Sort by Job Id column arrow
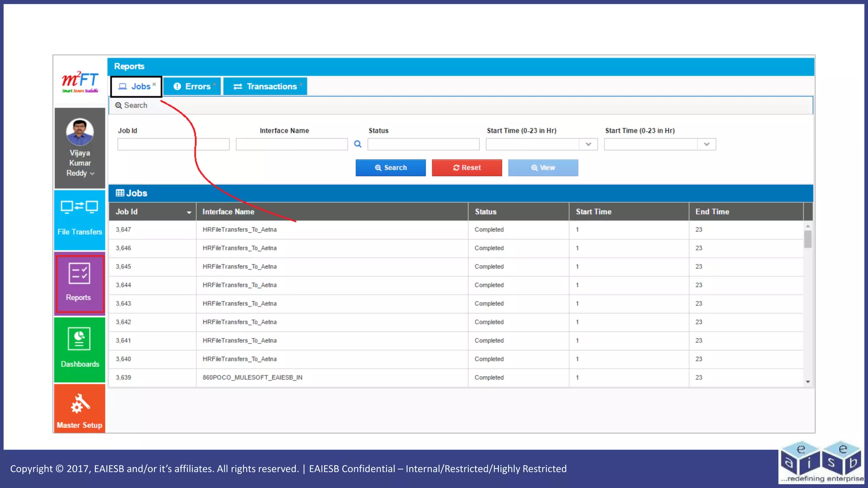The height and width of the screenshot is (488, 868). 189,212
